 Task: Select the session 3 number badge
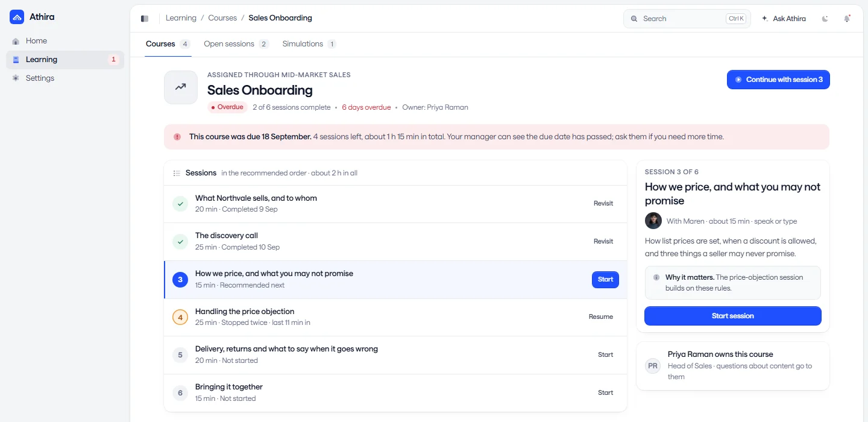180,280
